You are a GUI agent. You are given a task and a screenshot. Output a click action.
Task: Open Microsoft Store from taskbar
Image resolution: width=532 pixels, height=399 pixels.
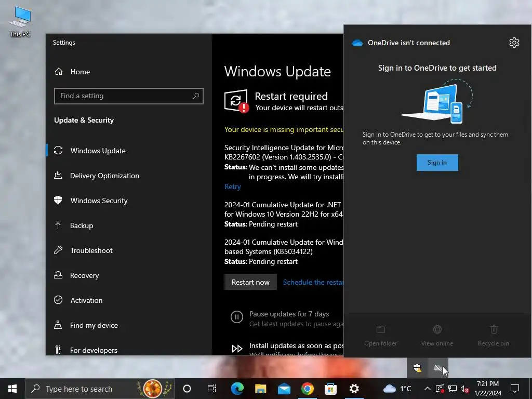coord(331,389)
